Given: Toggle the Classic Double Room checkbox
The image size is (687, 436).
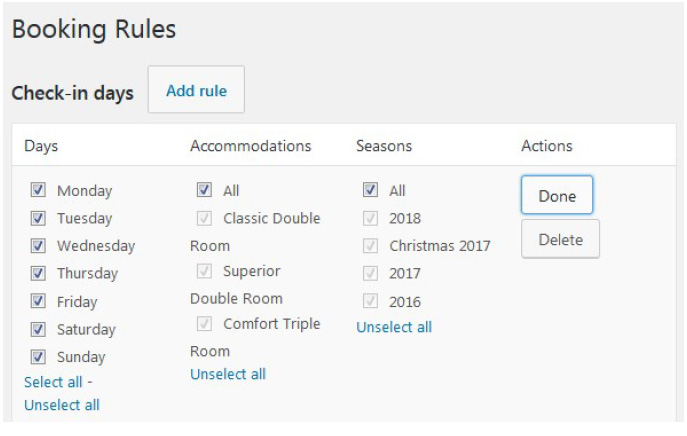Looking at the screenshot, I should tap(204, 218).
